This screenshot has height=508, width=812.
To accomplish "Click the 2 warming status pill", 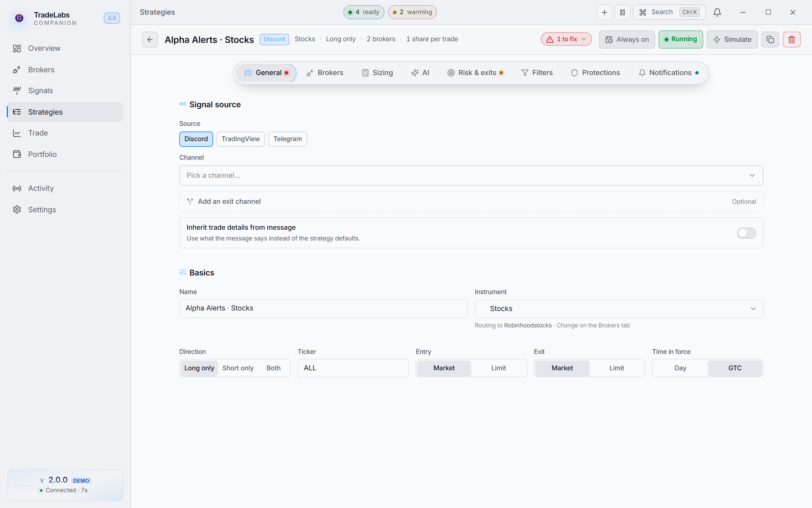I will [x=412, y=12].
